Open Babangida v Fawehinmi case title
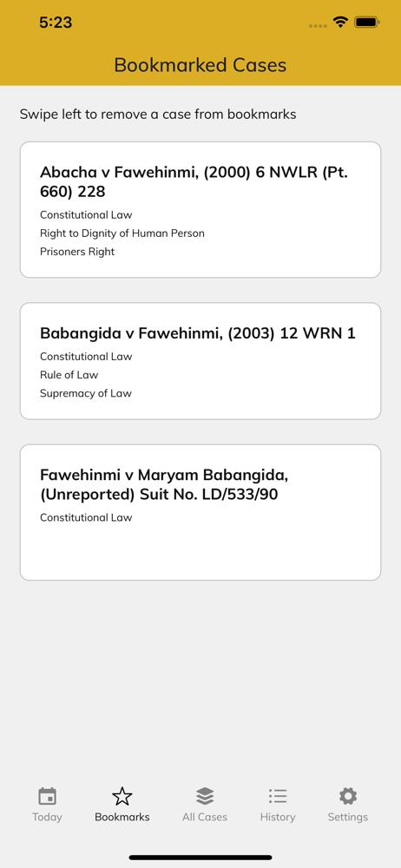The image size is (401, 868). click(198, 333)
